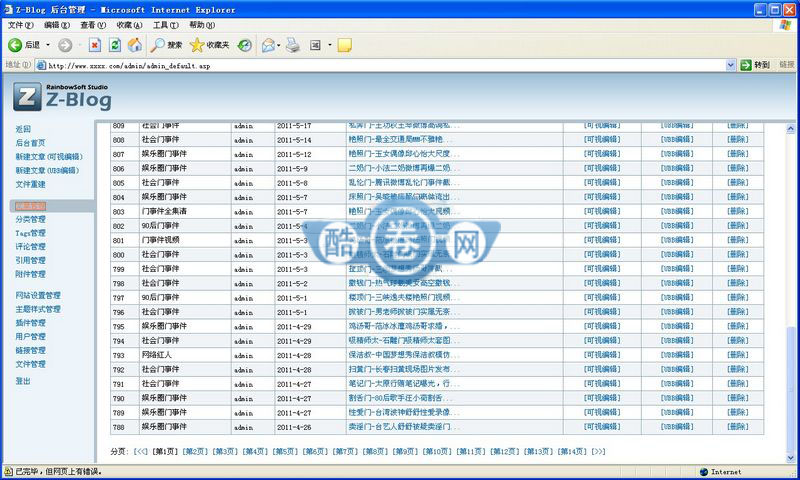This screenshot has height=480, width=800.
Task: Expand the Back button history dropdown arrow
Action: click(48, 45)
